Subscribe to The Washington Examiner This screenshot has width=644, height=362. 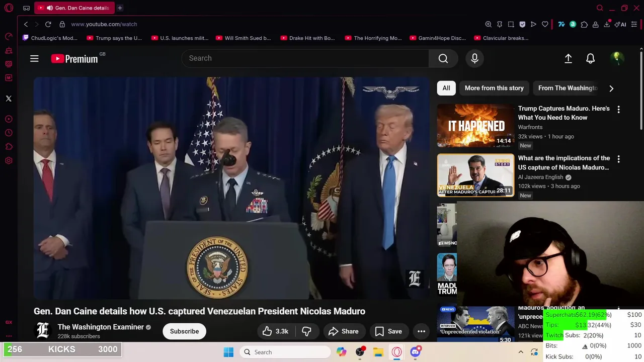click(x=184, y=331)
